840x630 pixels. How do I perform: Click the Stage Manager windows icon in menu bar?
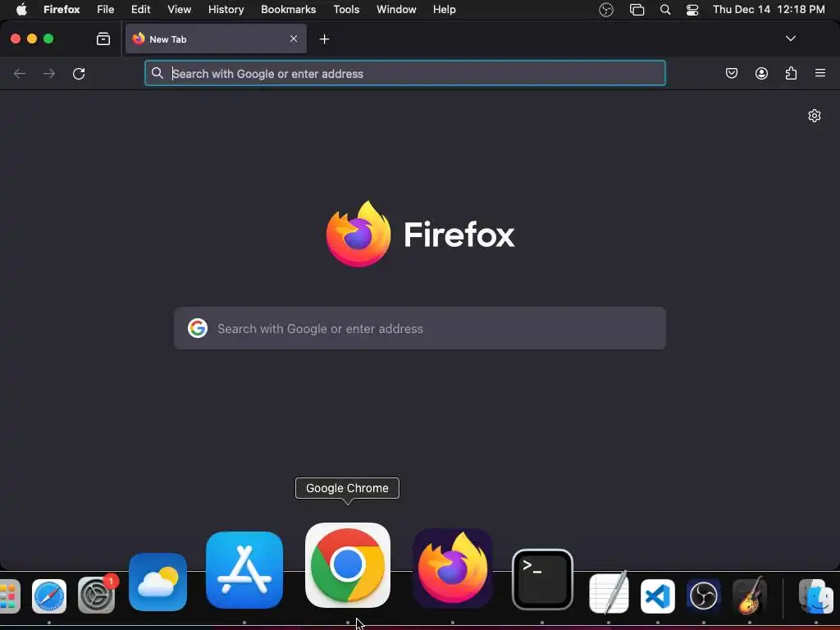(637, 10)
